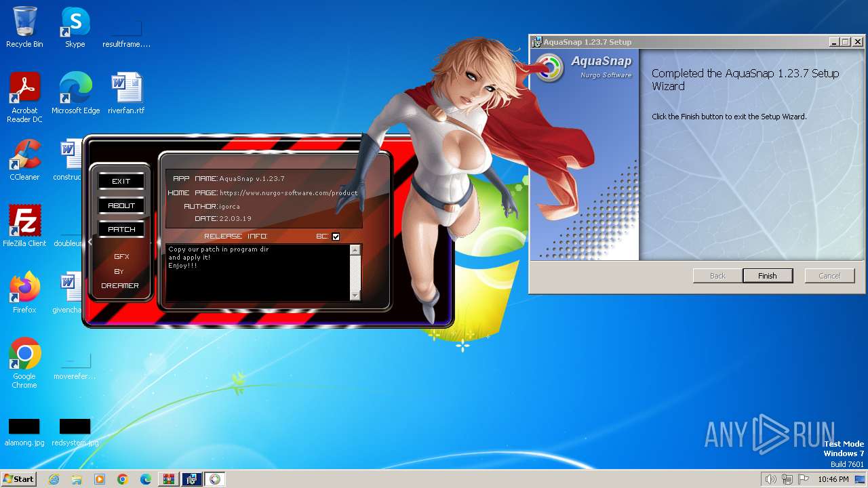Open Windows Explorer from the taskbar
Image resolution: width=868 pixels, height=488 pixels.
point(77,479)
